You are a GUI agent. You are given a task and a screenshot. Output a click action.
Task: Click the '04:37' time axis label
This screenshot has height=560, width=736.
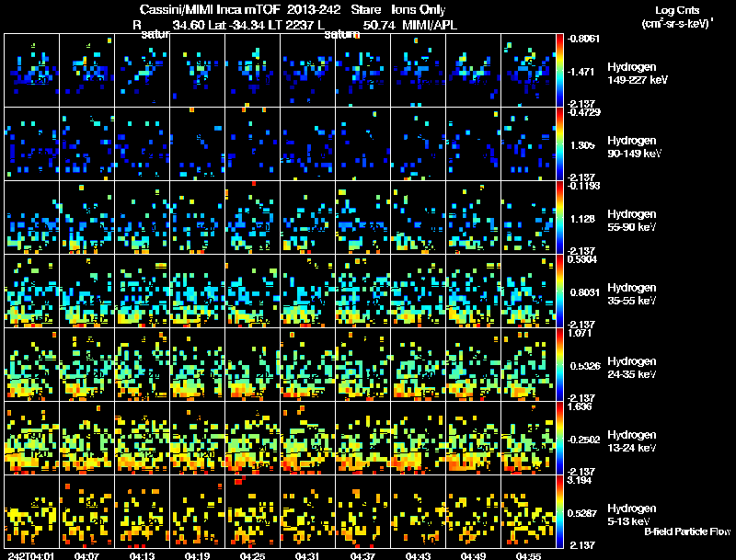pos(362,555)
